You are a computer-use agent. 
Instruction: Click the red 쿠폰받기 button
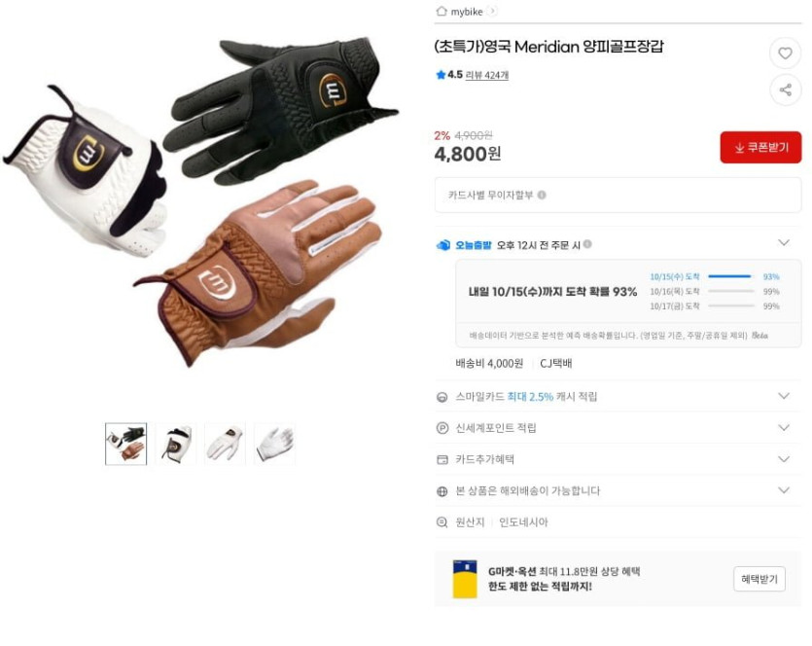[x=760, y=148]
